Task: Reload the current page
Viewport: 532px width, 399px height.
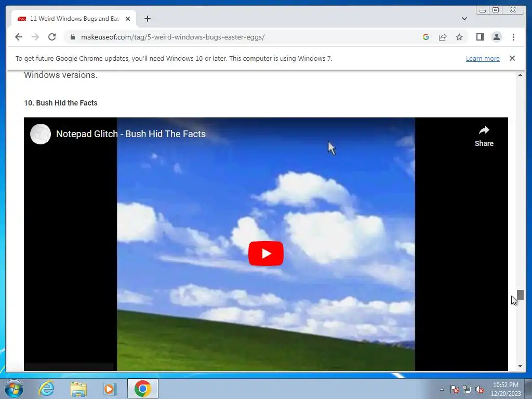Action: point(52,37)
